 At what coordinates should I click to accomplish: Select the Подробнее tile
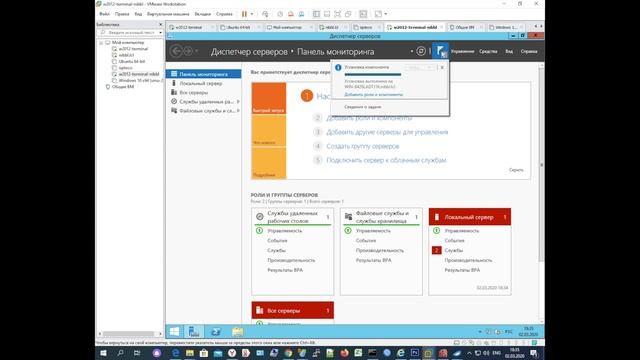coord(269,163)
